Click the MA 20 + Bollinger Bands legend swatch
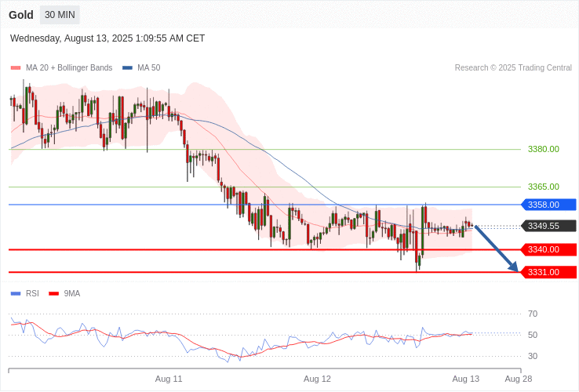Image resolution: width=579 pixels, height=392 pixels. pos(16,67)
